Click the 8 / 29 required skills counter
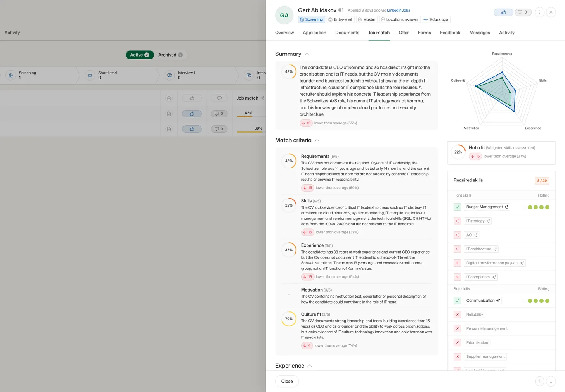The height and width of the screenshot is (392, 565). click(x=542, y=181)
